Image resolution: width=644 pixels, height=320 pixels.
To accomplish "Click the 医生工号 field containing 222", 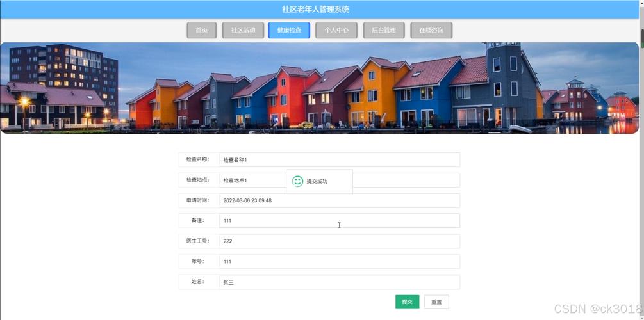I will pos(339,241).
